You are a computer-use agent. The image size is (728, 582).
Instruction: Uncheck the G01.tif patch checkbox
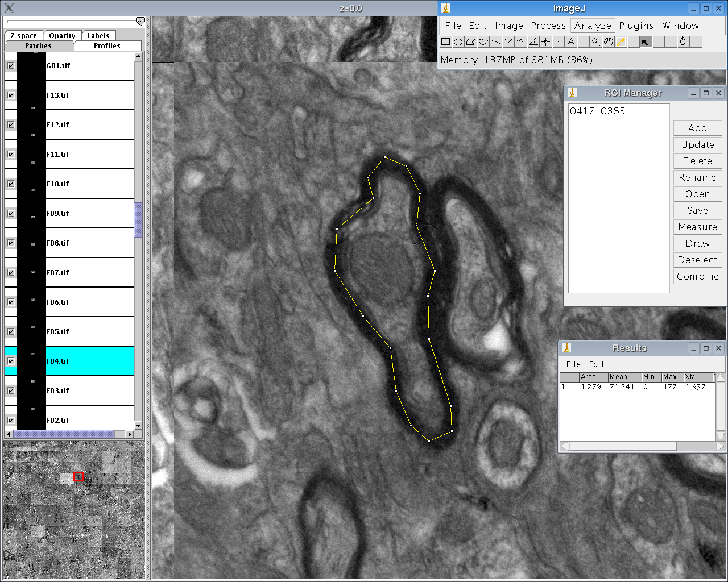[11, 66]
